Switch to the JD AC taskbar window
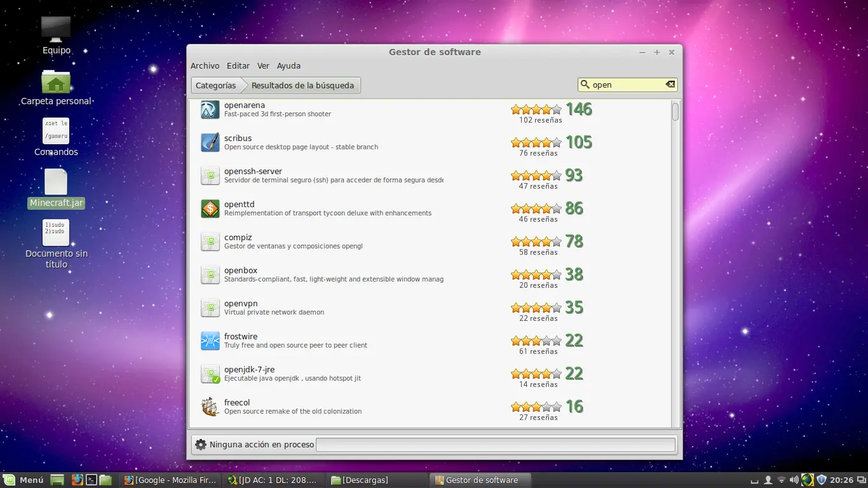 pos(273,480)
